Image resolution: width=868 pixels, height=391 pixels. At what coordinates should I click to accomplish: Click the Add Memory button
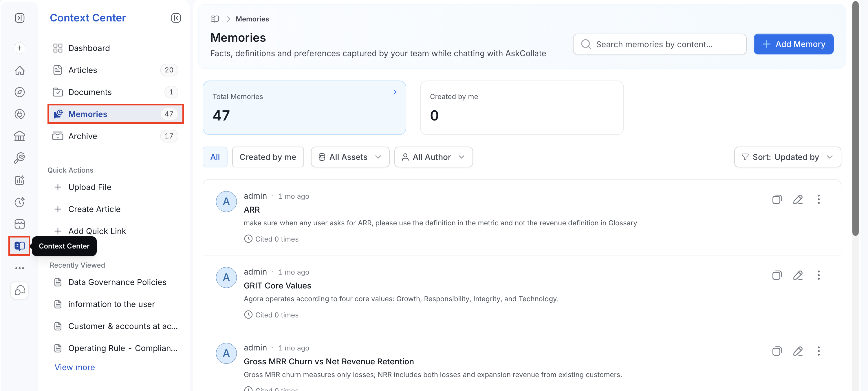pyautogui.click(x=794, y=44)
